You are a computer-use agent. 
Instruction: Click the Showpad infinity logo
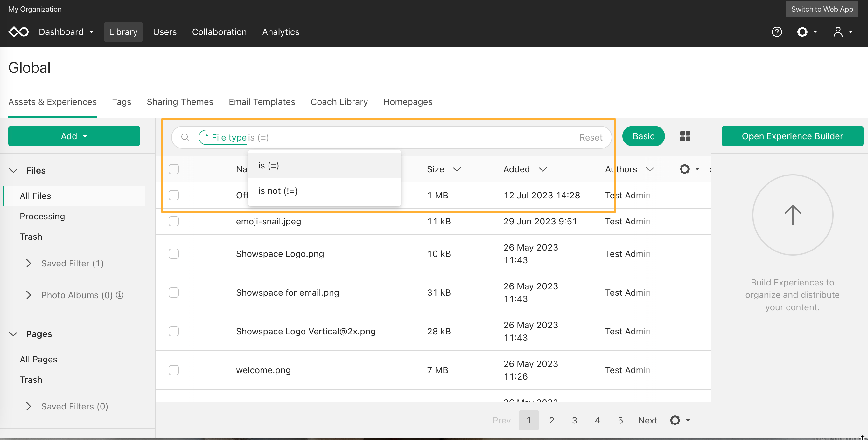18,32
